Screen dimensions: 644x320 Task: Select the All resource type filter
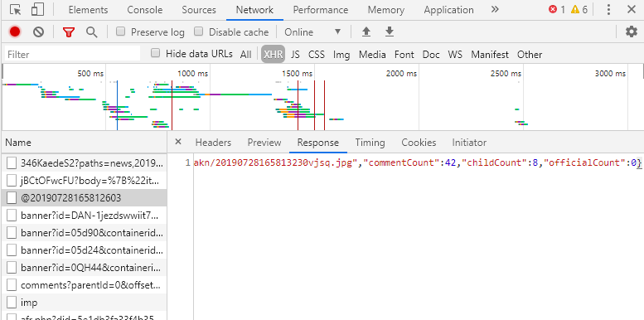(245, 54)
